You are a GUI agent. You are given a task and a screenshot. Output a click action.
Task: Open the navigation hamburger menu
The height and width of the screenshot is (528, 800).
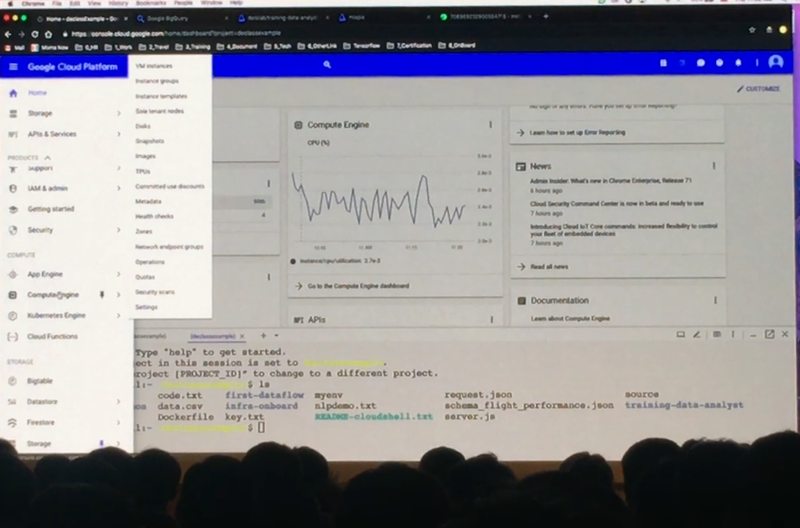[13, 67]
